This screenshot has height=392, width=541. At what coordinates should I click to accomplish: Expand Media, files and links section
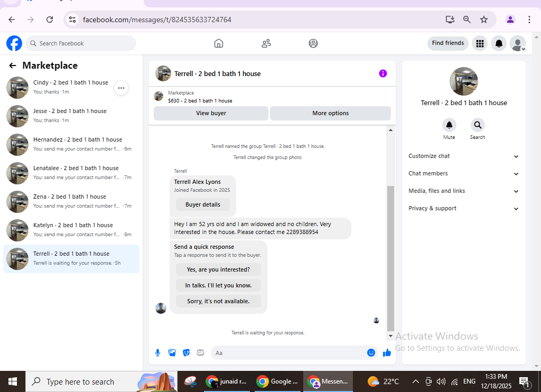tap(463, 191)
